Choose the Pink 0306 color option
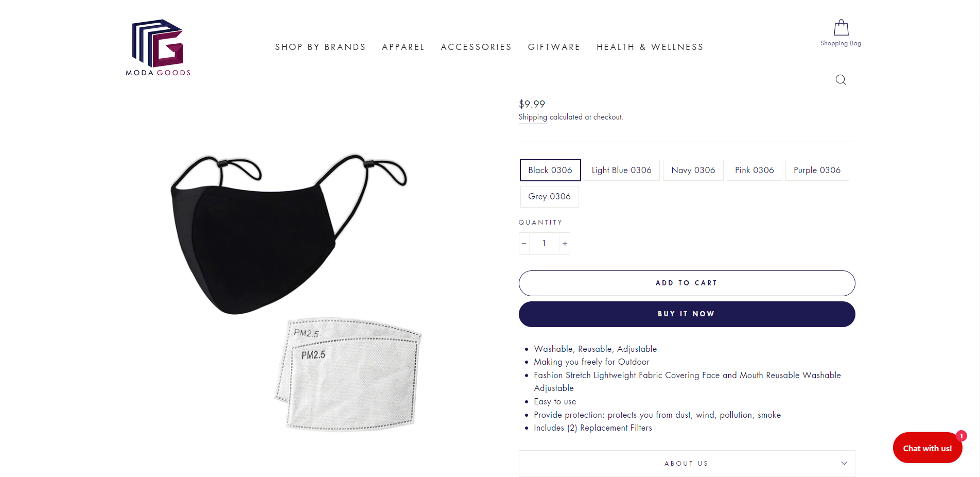 (754, 170)
